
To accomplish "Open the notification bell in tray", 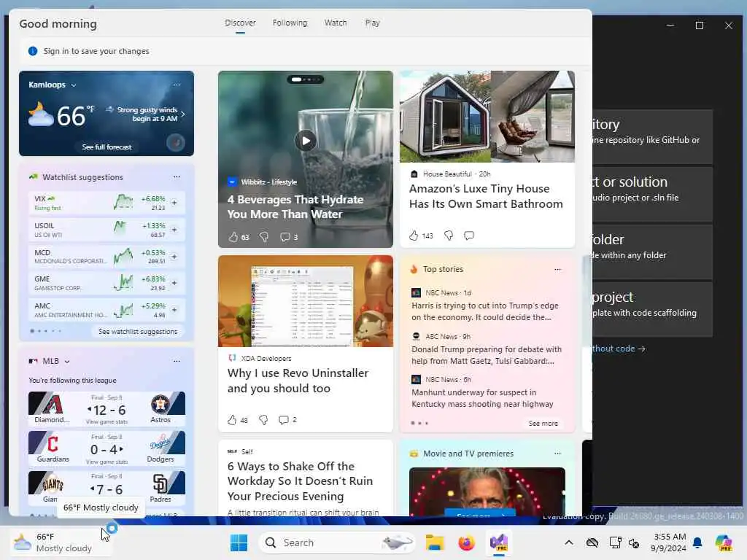I will [697, 542].
